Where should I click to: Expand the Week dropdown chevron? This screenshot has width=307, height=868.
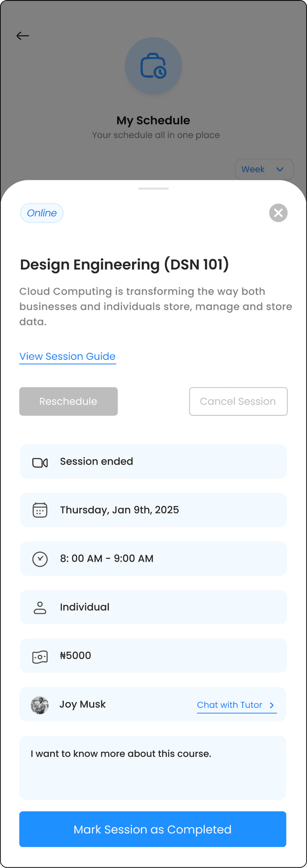tap(280, 169)
